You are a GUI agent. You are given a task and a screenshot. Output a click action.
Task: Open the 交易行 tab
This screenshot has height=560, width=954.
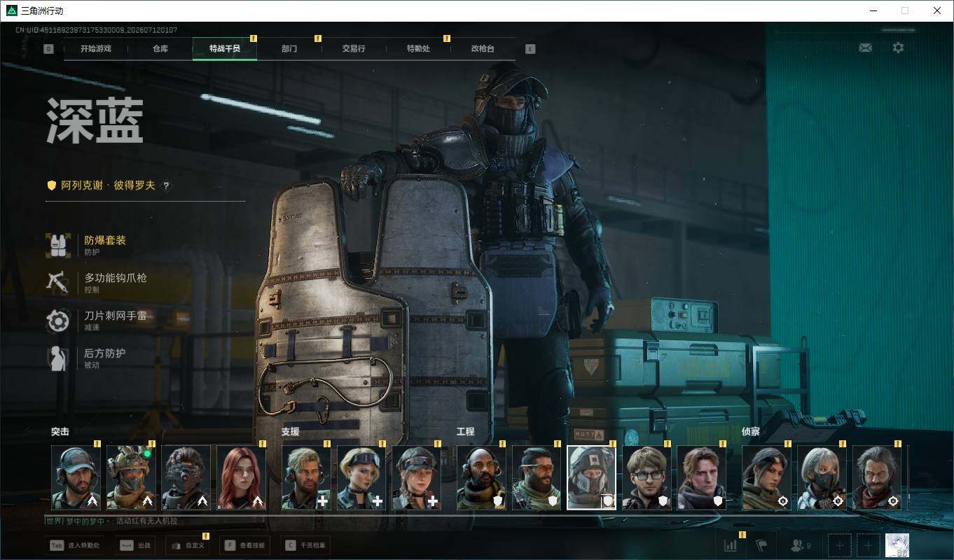point(354,49)
